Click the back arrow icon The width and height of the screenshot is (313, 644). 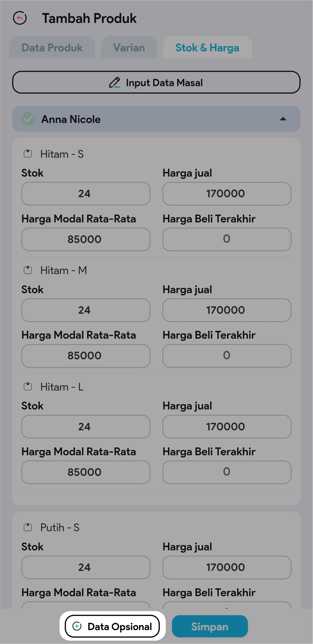click(20, 18)
